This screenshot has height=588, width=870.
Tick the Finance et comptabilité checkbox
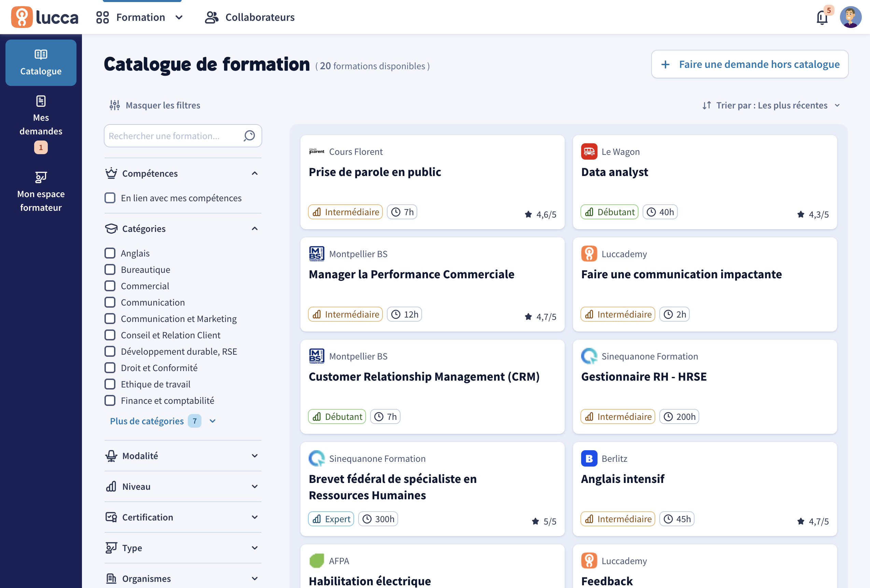tap(110, 401)
